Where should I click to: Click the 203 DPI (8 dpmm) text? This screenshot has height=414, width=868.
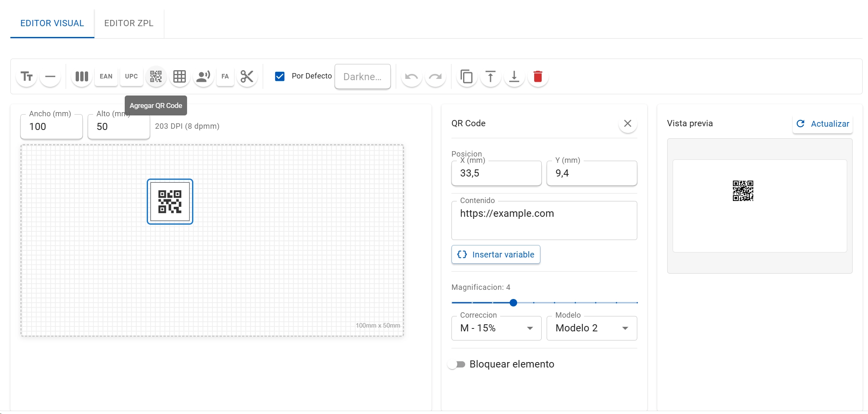coord(187,126)
